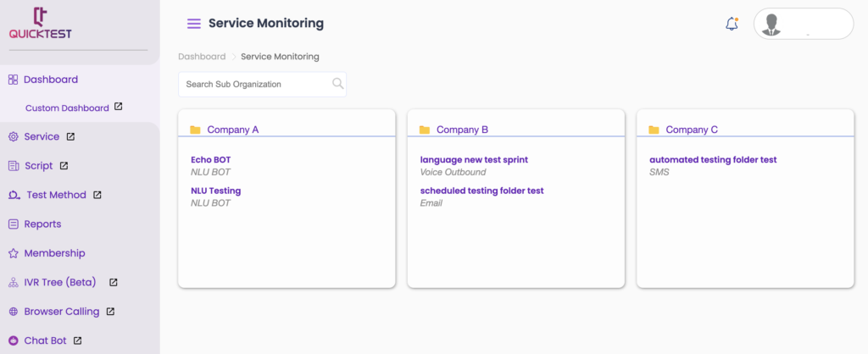Click the Company B folder icon
This screenshot has height=354, width=868.
coord(424,130)
